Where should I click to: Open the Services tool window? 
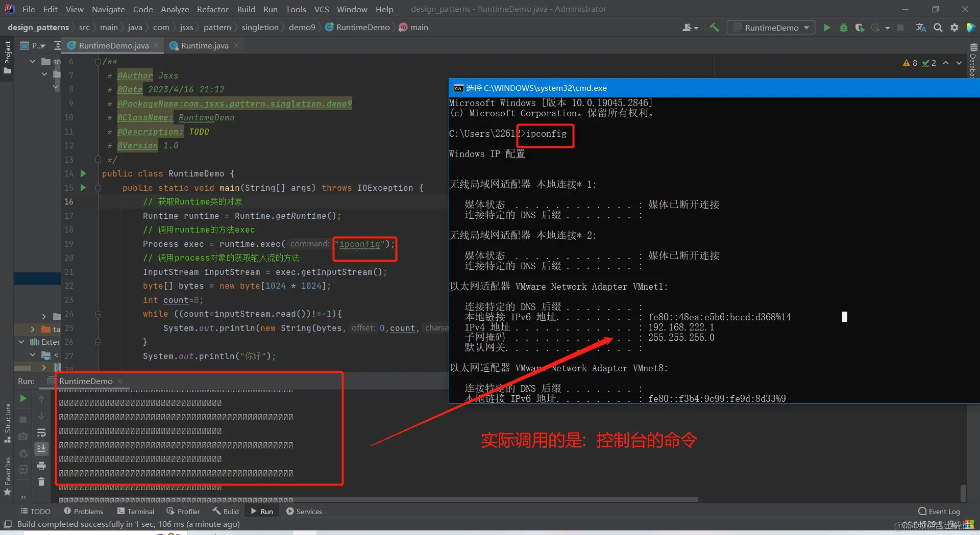(304, 512)
